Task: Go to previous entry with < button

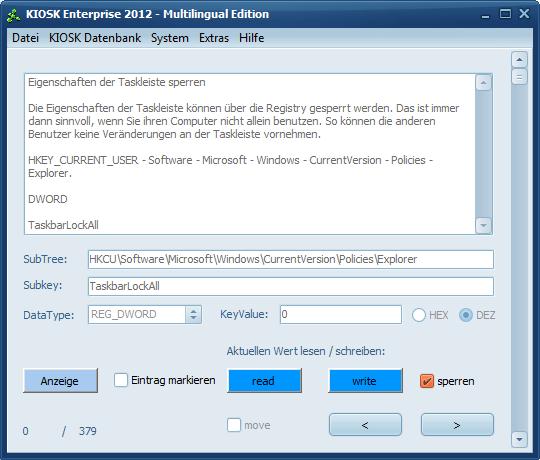Action: [365, 425]
